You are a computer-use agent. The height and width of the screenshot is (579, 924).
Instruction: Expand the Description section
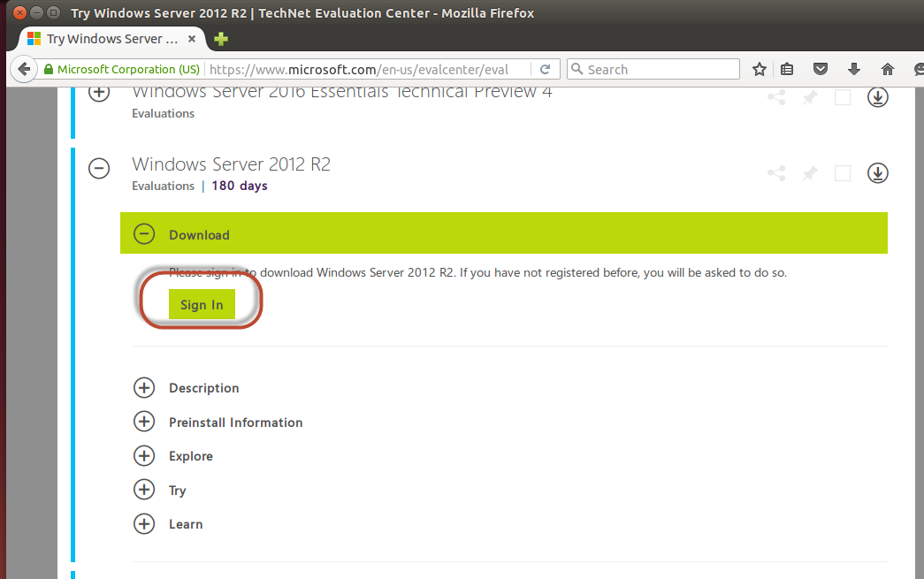click(144, 387)
